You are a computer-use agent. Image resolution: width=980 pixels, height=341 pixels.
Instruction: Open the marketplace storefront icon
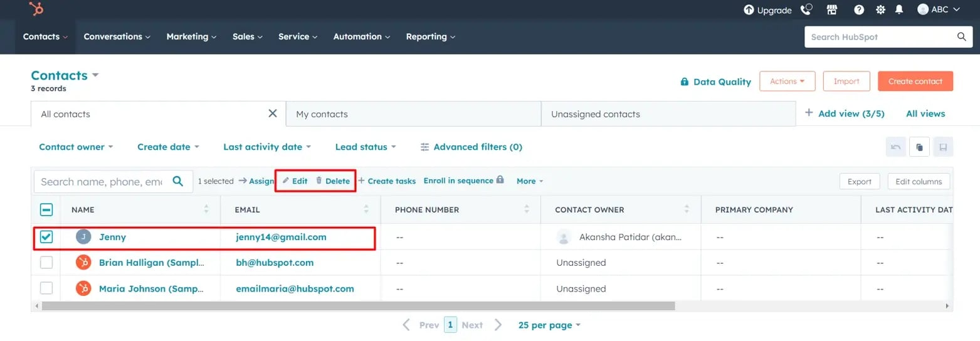[832, 9]
